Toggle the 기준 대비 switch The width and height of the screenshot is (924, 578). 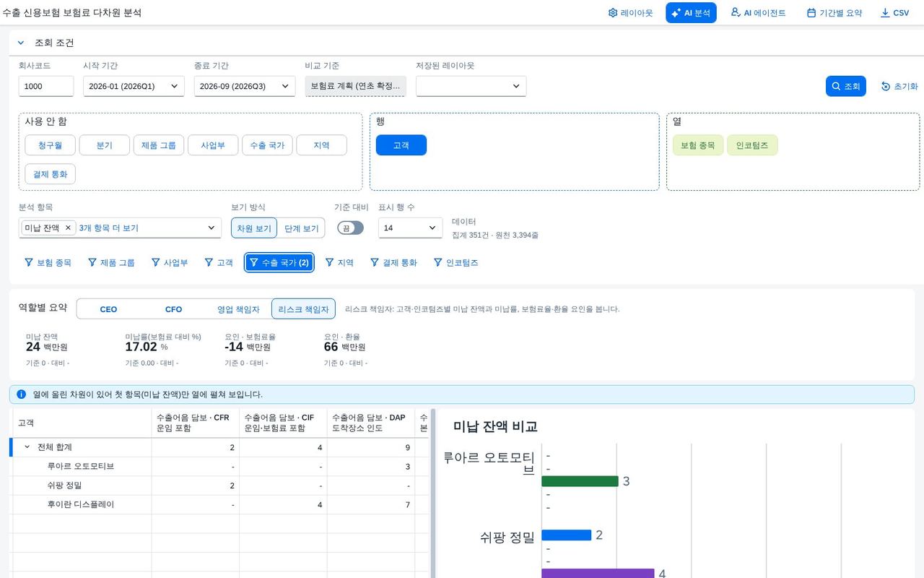click(350, 228)
